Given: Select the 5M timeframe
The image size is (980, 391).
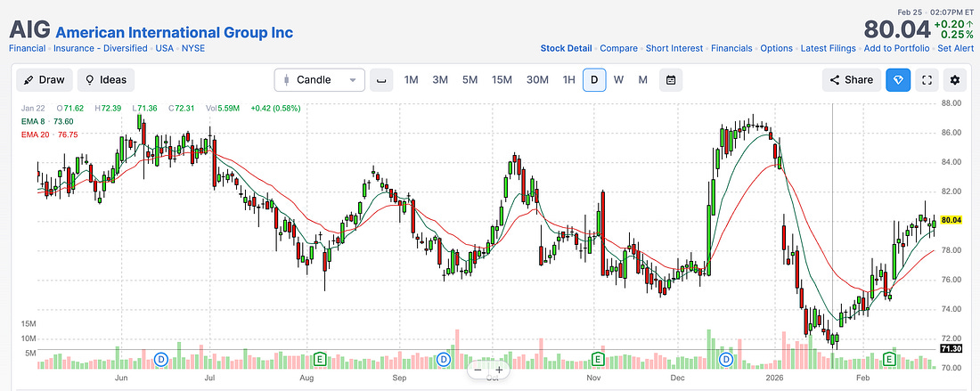Looking at the screenshot, I should [x=470, y=80].
